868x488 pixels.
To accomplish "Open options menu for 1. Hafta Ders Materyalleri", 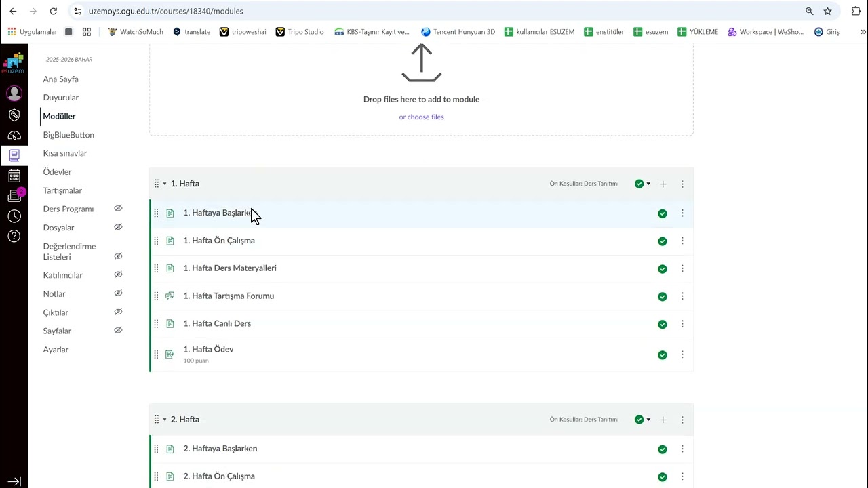I will [682, 268].
